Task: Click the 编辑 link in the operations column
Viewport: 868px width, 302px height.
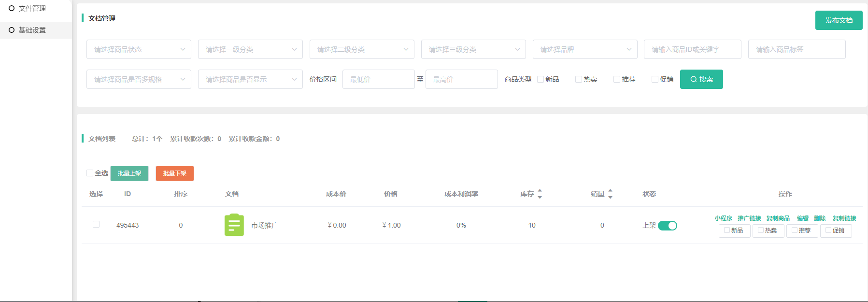Action: (802, 218)
